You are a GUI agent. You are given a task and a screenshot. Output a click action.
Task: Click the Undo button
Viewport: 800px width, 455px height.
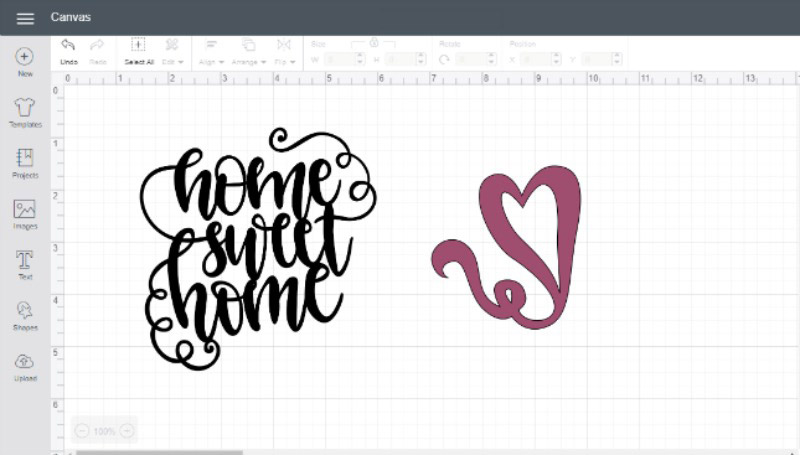pos(69,52)
